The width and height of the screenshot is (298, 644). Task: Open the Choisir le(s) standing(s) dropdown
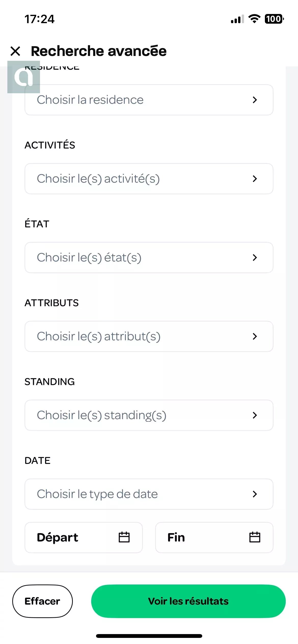coord(149,415)
